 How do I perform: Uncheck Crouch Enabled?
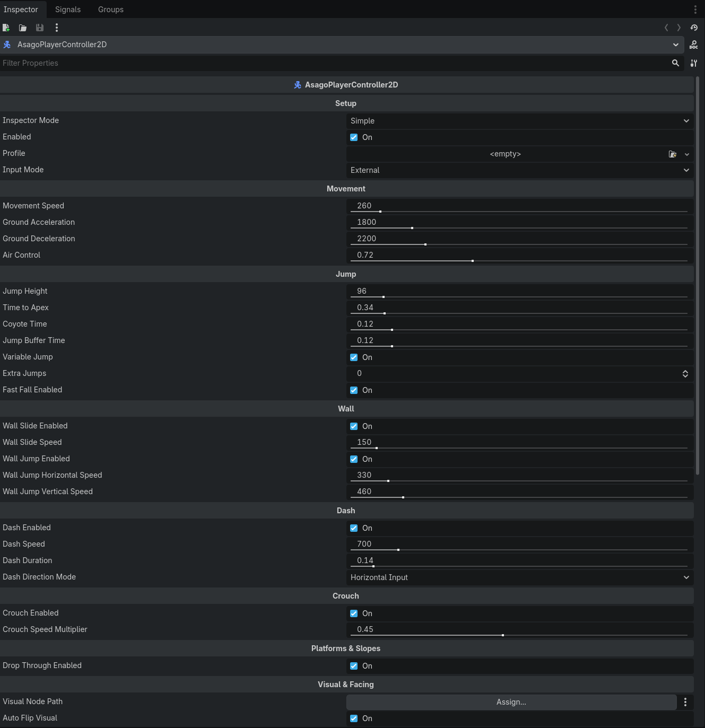[x=354, y=613]
